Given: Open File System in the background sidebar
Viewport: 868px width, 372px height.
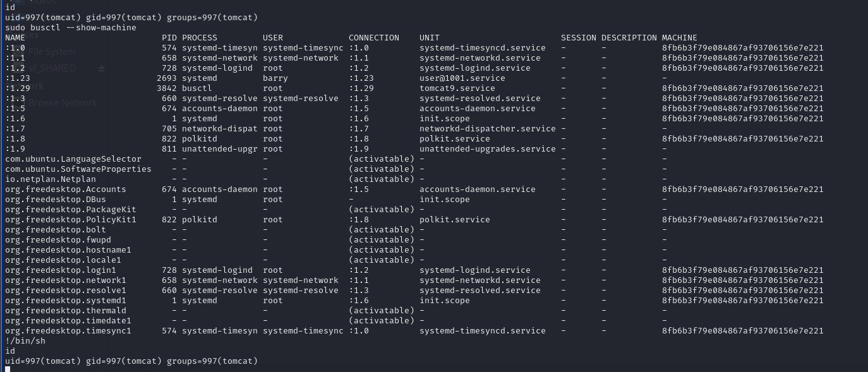Looking at the screenshot, I should pos(52,52).
